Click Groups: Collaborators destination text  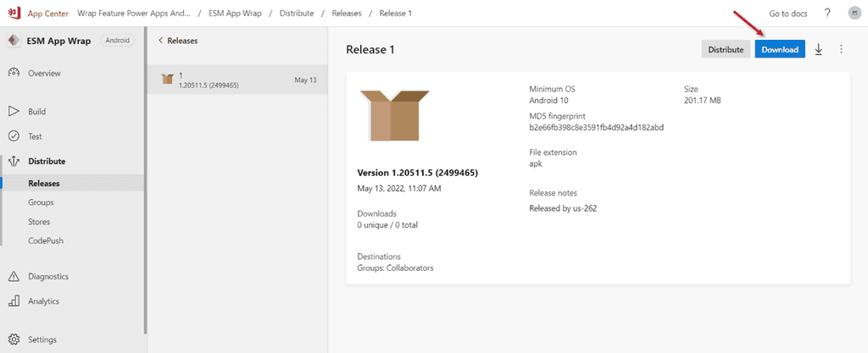click(395, 268)
